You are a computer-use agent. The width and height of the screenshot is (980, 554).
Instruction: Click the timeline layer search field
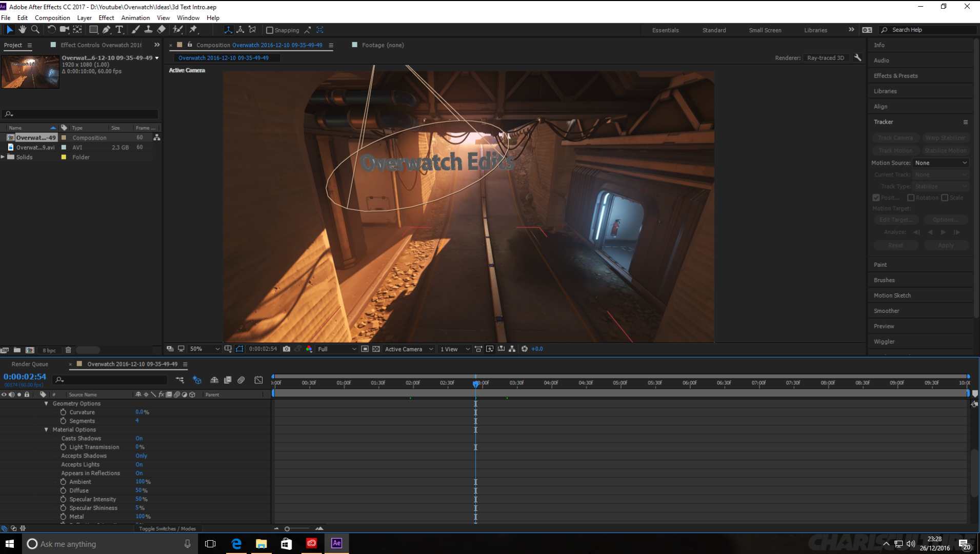pos(111,380)
